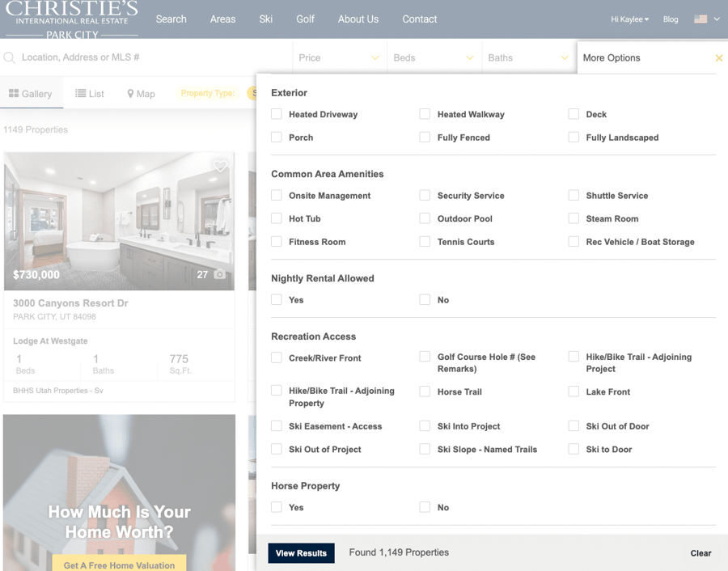
Task: Click the View Results button
Action: coord(301,553)
